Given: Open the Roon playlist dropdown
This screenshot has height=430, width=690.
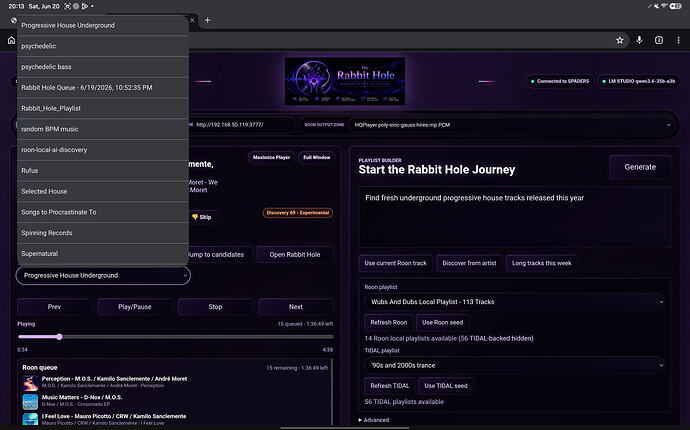Looking at the screenshot, I should pyautogui.click(x=514, y=302).
